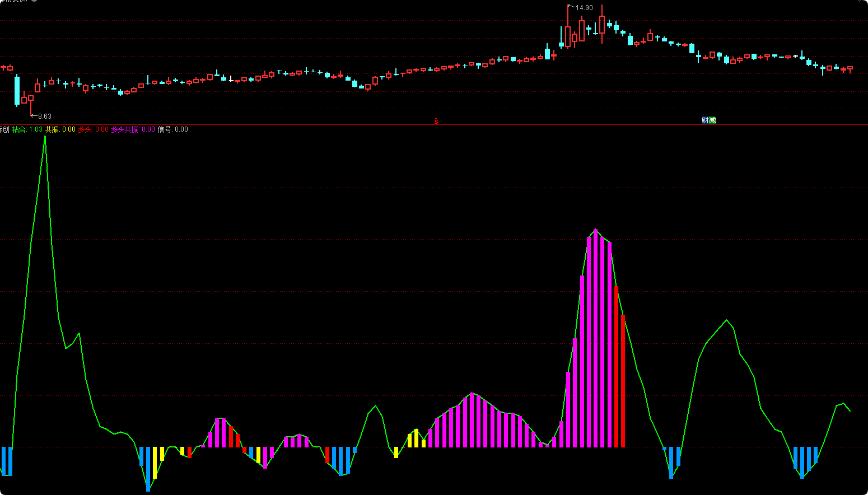Click the gray circle icon at top left

click(34, 1)
